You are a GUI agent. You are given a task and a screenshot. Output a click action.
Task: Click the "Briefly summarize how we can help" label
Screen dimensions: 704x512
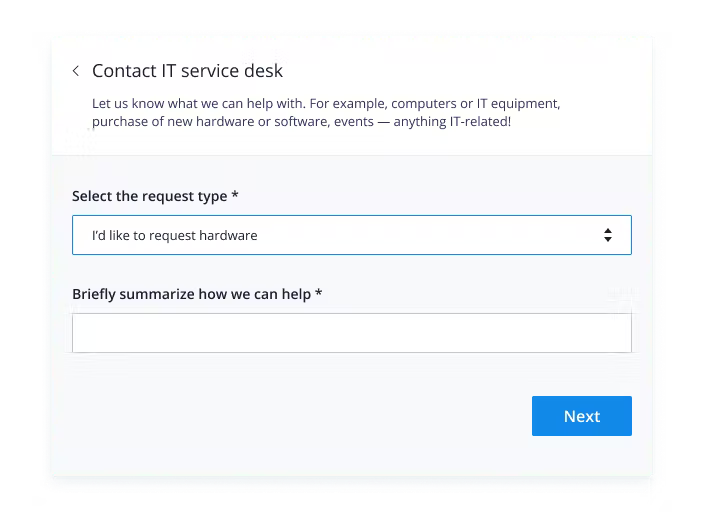192,294
